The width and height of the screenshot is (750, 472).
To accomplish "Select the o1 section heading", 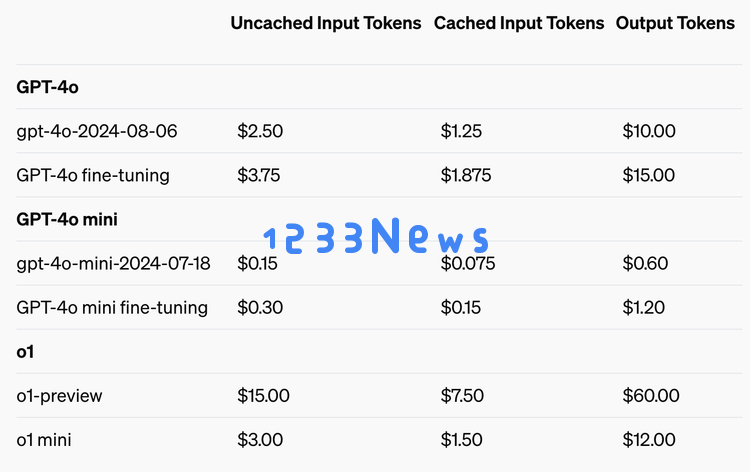I will [25, 352].
